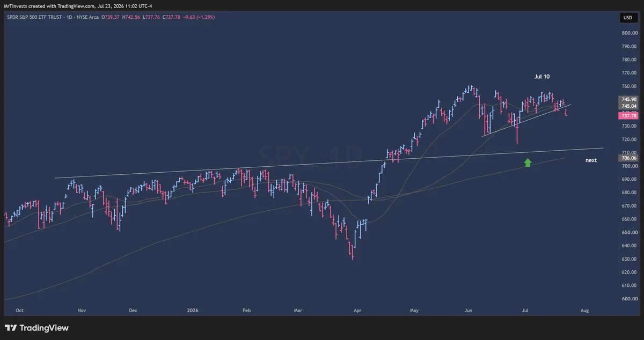The width and height of the screenshot is (644, 340).
Task: Click the 650.00 price axis label
Action: click(630, 233)
